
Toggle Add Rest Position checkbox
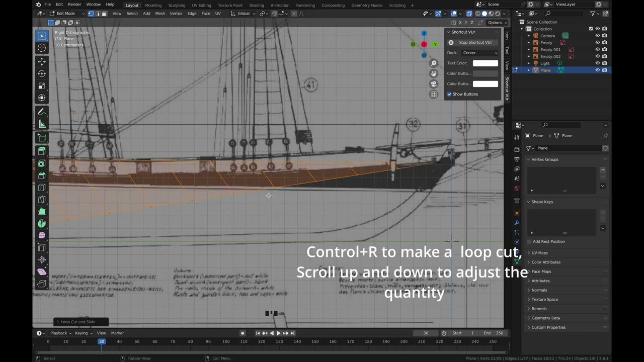[x=529, y=241]
